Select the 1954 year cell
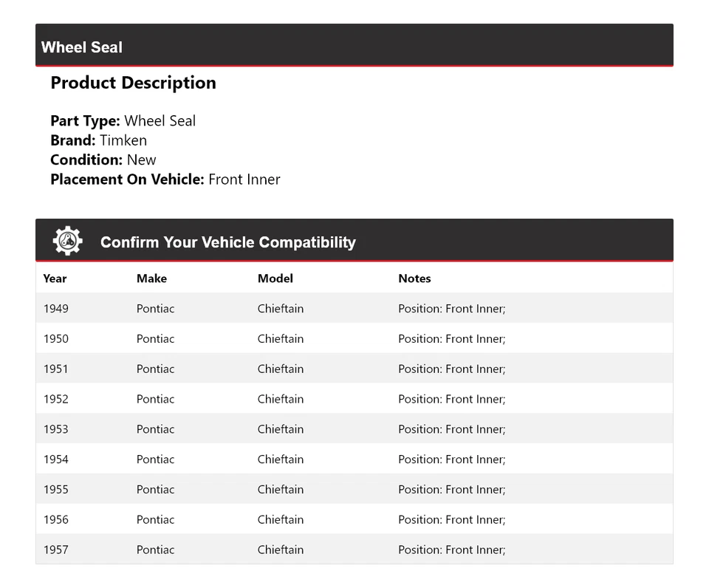Viewport: 709px width, 588px height. coord(55,459)
